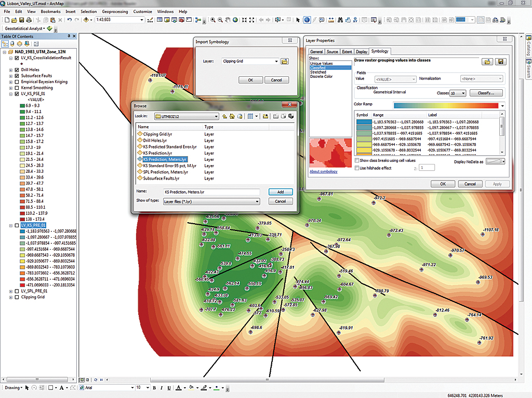532x398 pixels.
Task: Click the Bold icon in Drawing toolbar
Action: (x=155, y=388)
